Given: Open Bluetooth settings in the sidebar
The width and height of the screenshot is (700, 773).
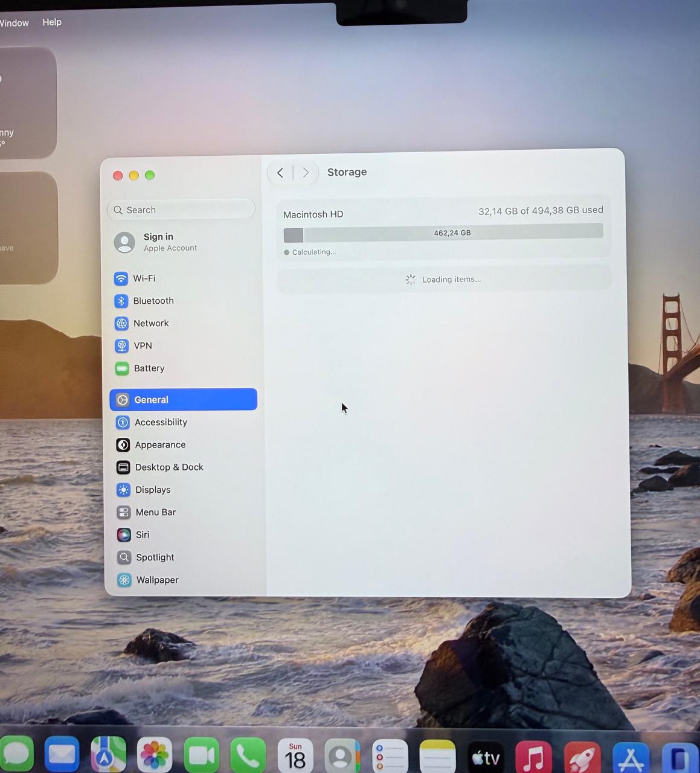Looking at the screenshot, I should click(x=183, y=301).
